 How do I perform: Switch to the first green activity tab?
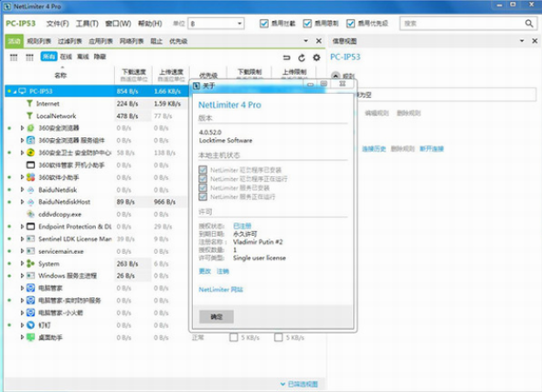(15, 41)
